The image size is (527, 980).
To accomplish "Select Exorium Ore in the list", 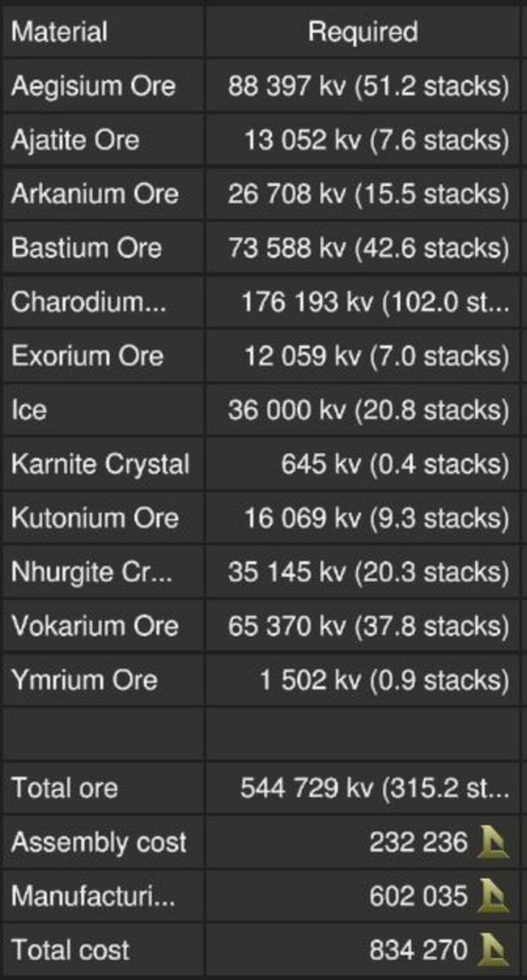I will point(86,356).
